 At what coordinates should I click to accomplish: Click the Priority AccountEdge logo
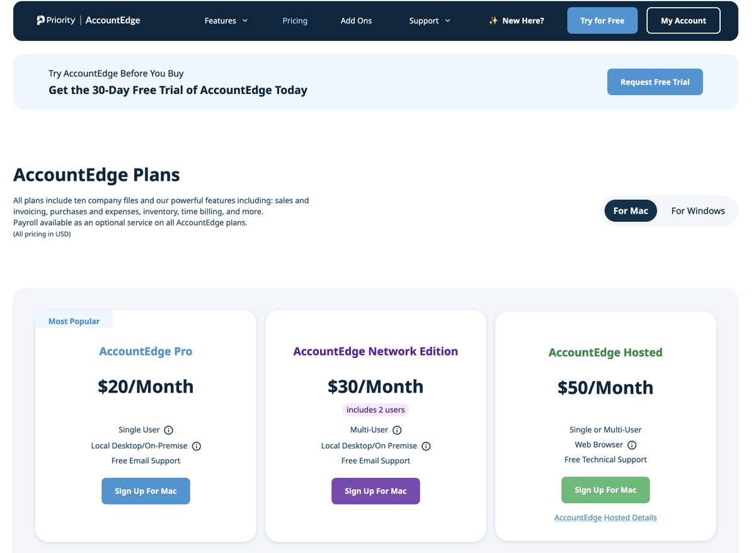(x=88, y=20)
